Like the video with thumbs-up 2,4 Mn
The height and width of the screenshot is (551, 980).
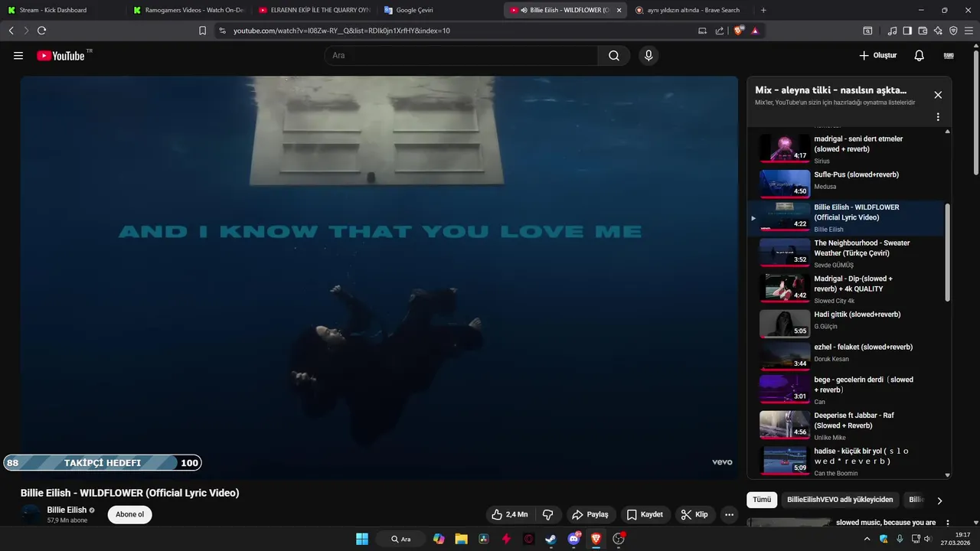509,514
